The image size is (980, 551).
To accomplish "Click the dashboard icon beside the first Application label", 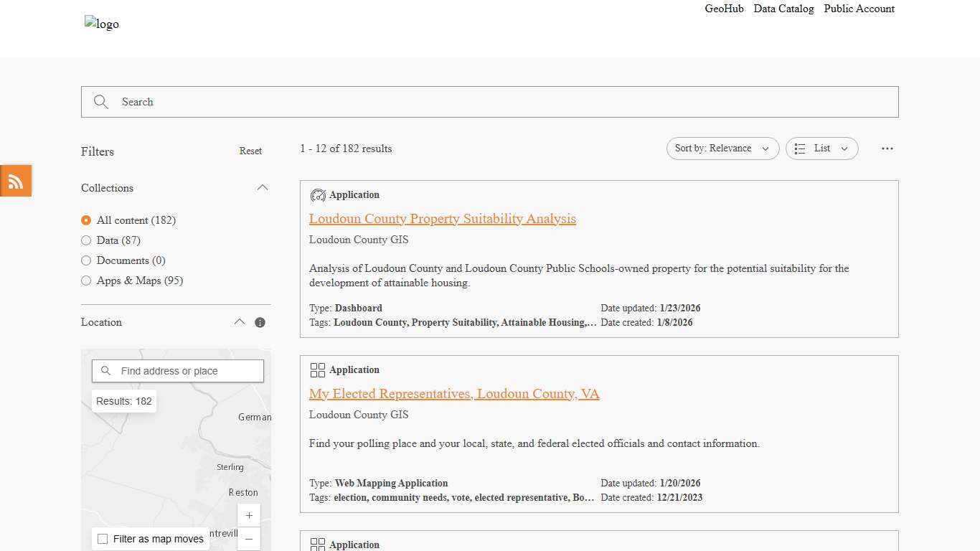I will (318, 195).
